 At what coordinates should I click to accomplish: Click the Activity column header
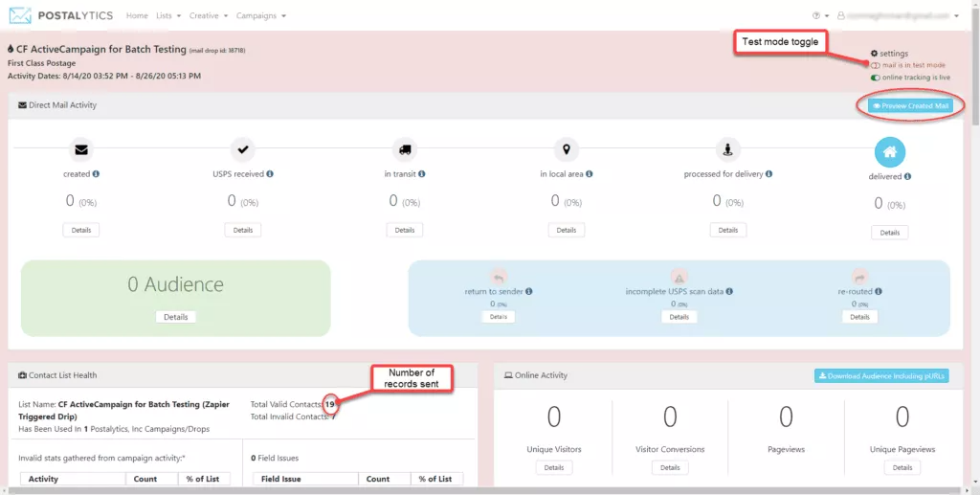pyautogui.click(x=73, y=479)
